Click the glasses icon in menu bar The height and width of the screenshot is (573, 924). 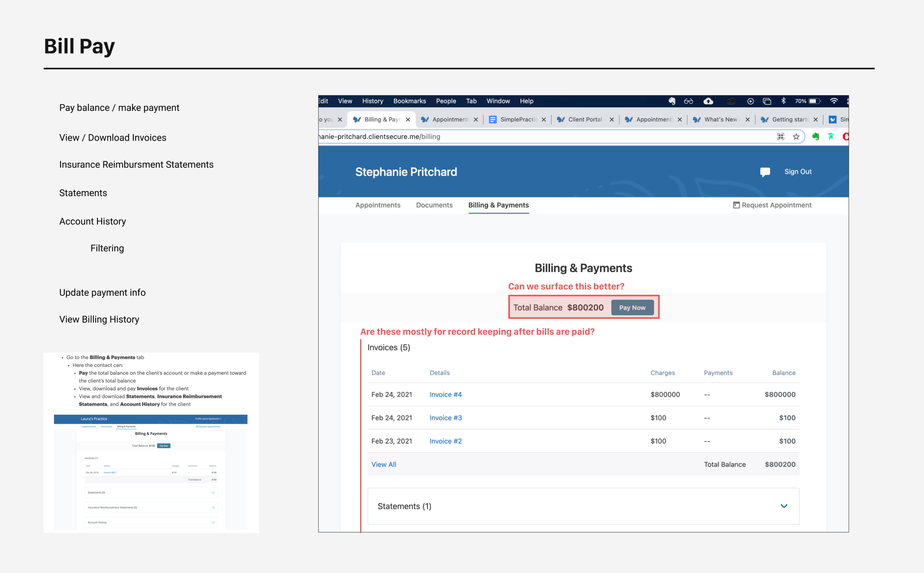(688, 101)
